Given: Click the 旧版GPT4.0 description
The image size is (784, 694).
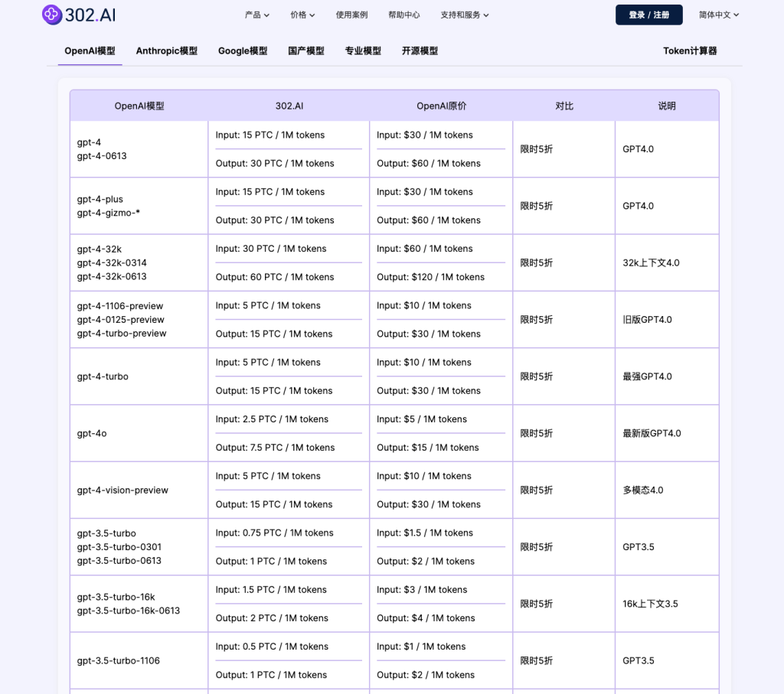Looking at the screenshot, I should (x=647, y=320).
